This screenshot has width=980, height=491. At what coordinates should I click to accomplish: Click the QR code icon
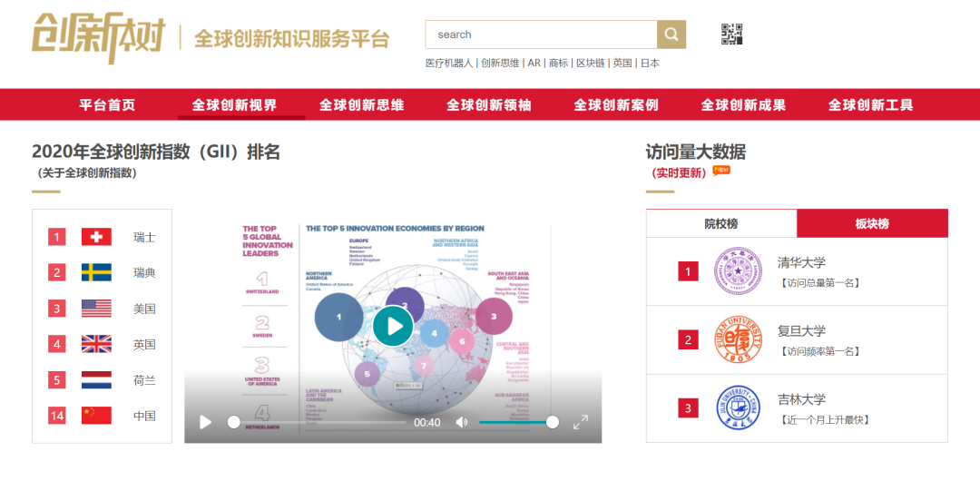point(731,34)
